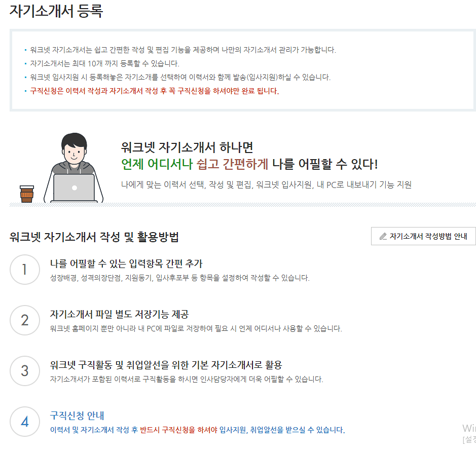
Task: Click description 성장배경, 성격의장단점, 지원동기 text
Action: point(180,278)
